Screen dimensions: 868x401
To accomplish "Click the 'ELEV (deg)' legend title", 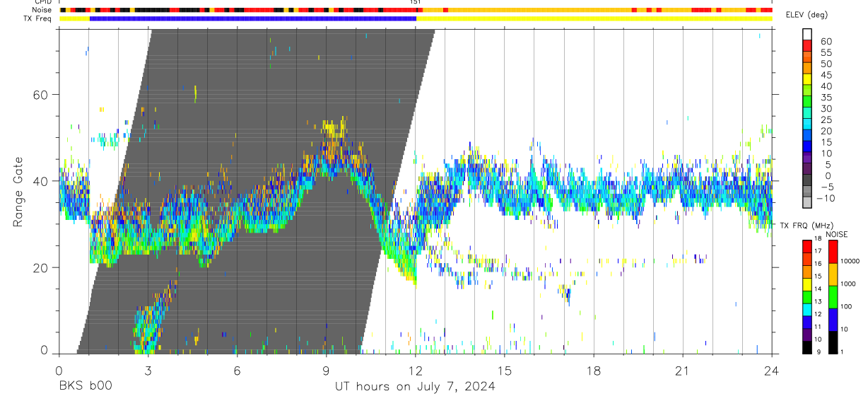I will coord(807,15).
